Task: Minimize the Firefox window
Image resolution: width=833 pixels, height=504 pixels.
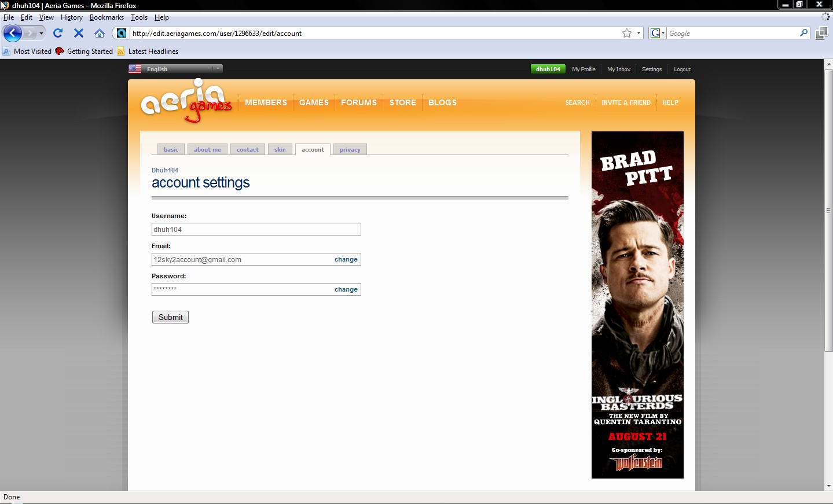Action: tap(785, 5)
